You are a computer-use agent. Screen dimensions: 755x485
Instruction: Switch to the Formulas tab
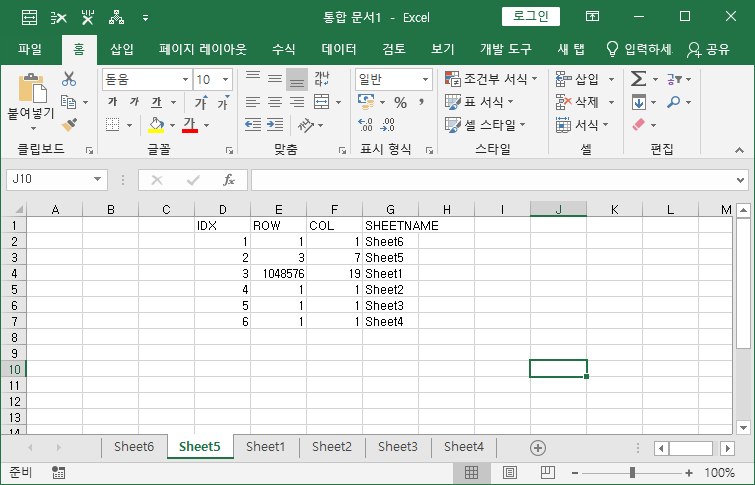click(284, 49)
